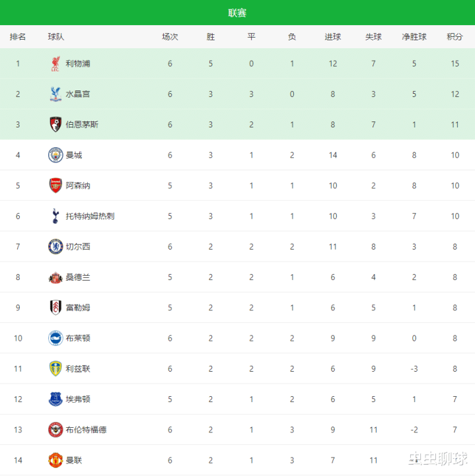Click the Tottenham cockerel logo
Viewport: 475px width, 476px height.
coord(55,216)
